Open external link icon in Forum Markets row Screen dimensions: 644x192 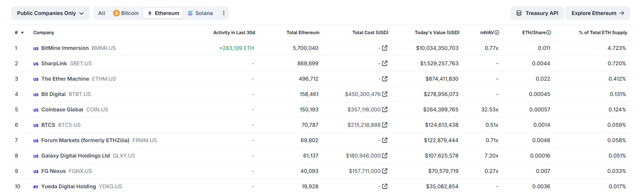click(x=385, y=140)
